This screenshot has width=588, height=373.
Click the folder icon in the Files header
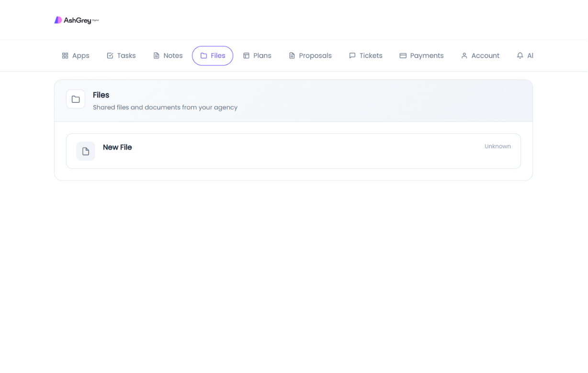point(76,99)
